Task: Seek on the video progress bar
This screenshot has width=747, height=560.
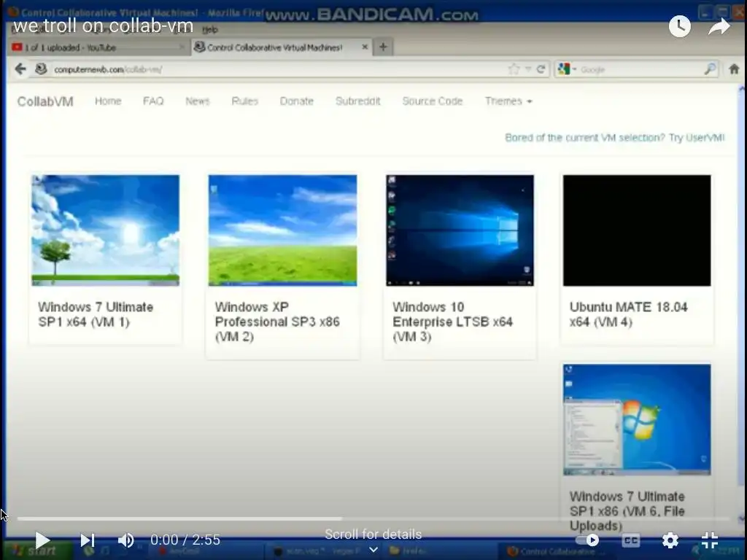Action: coord(373,518)
